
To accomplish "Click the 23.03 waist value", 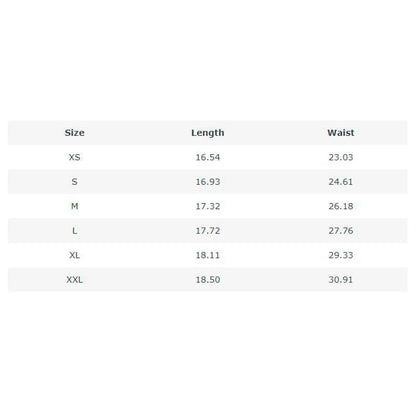I will (x=341, y=157).
